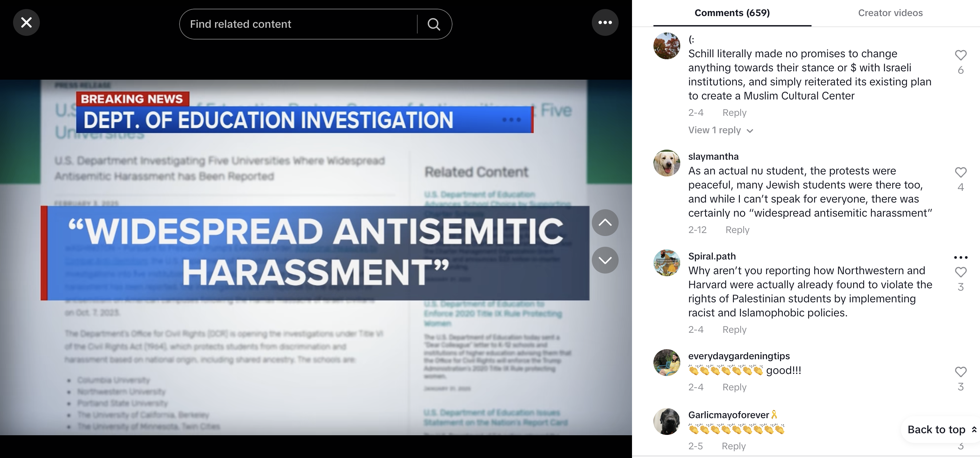Go to previous video with up arrow

click(605, 222)
